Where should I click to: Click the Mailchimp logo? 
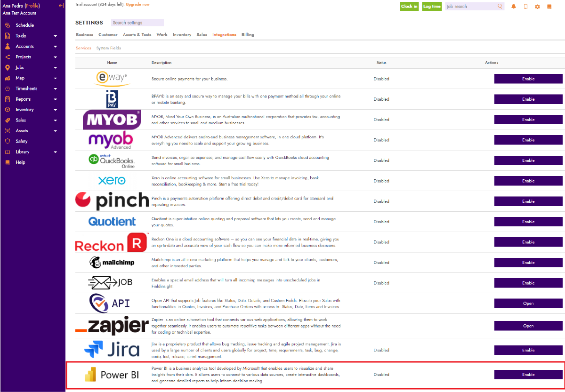click(x=112, y=262)
